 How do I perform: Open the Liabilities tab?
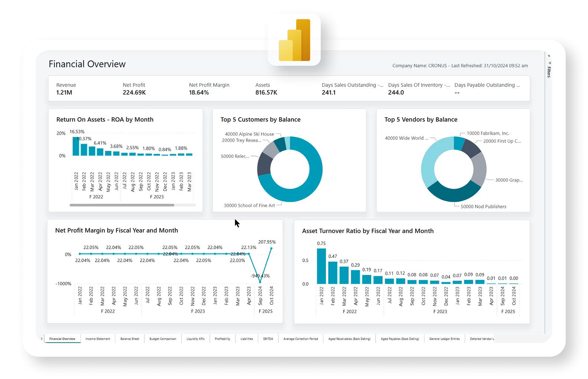click(x=246, y=339)
